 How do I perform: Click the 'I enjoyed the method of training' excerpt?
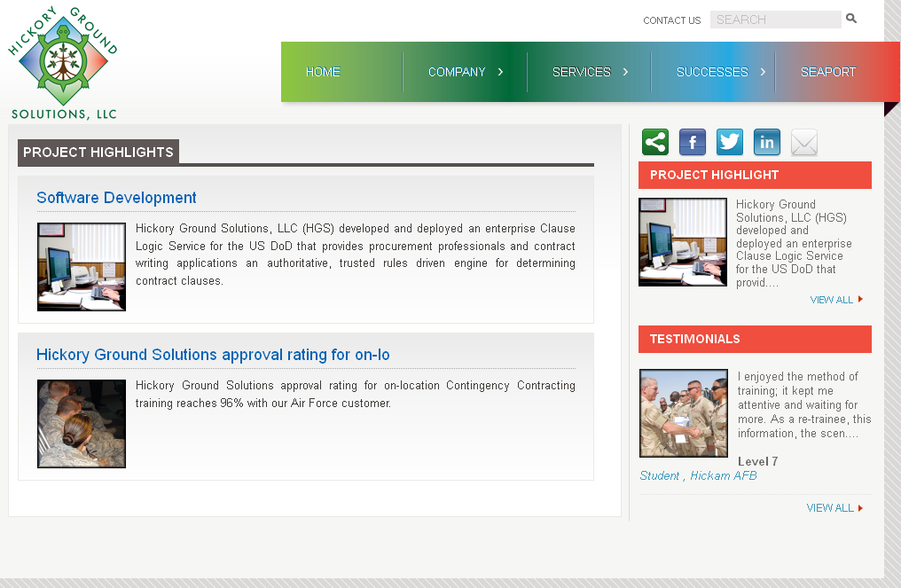(x=804, y=404)
